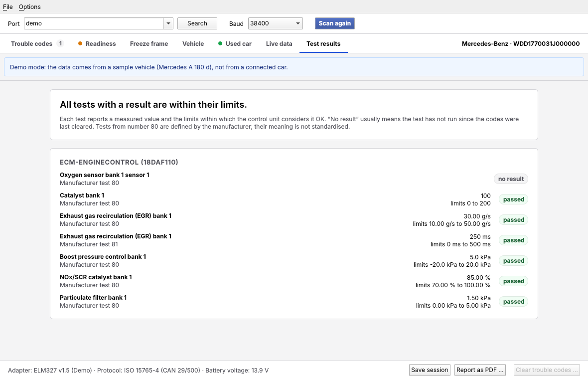
Task: Open the Options menu
Action: [29, 7]
